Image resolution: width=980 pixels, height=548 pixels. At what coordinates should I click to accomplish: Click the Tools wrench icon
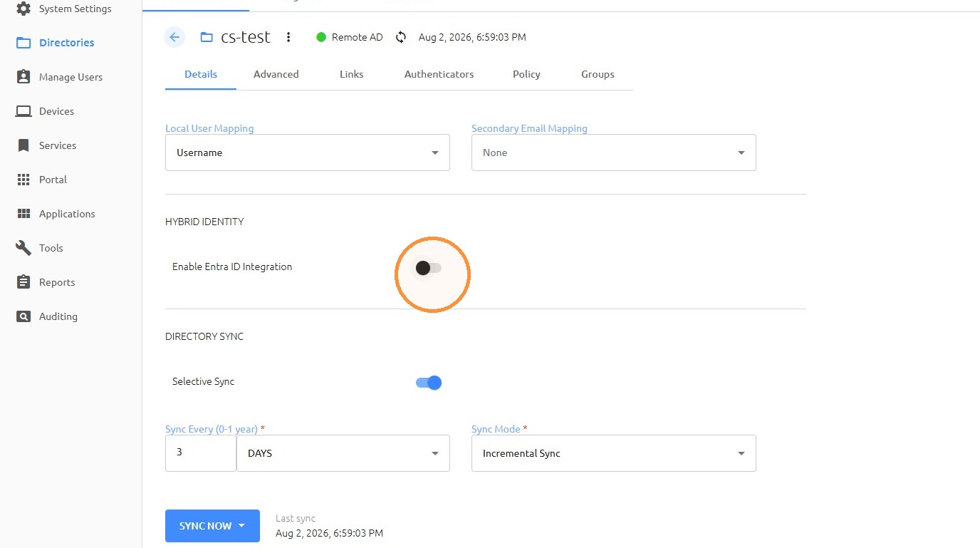pos(24,248)
